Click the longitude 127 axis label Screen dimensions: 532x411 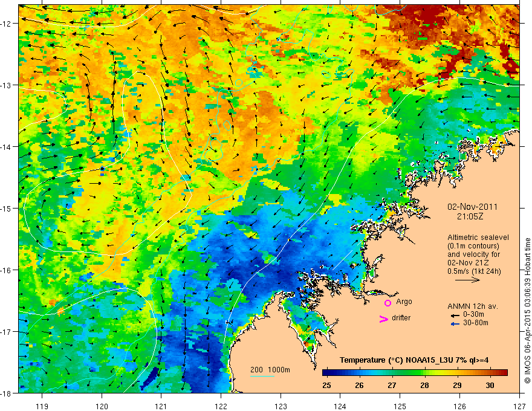[519, 406]
